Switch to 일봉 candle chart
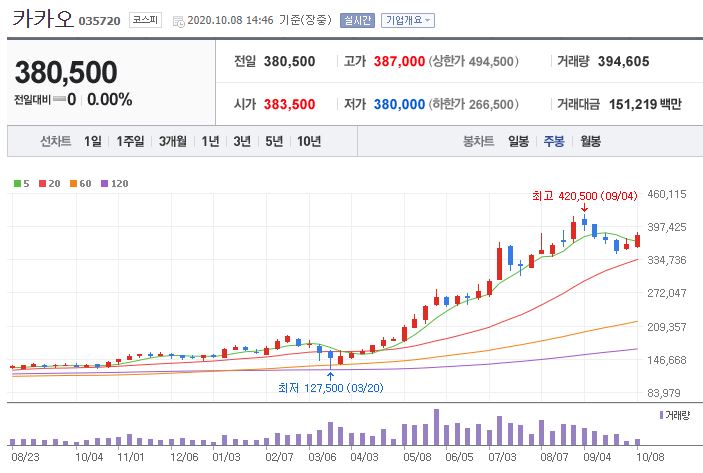 point(518,141)
